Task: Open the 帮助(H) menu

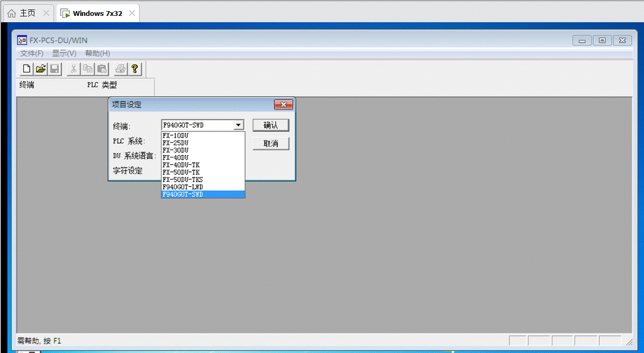Action: tap(97, 53)
